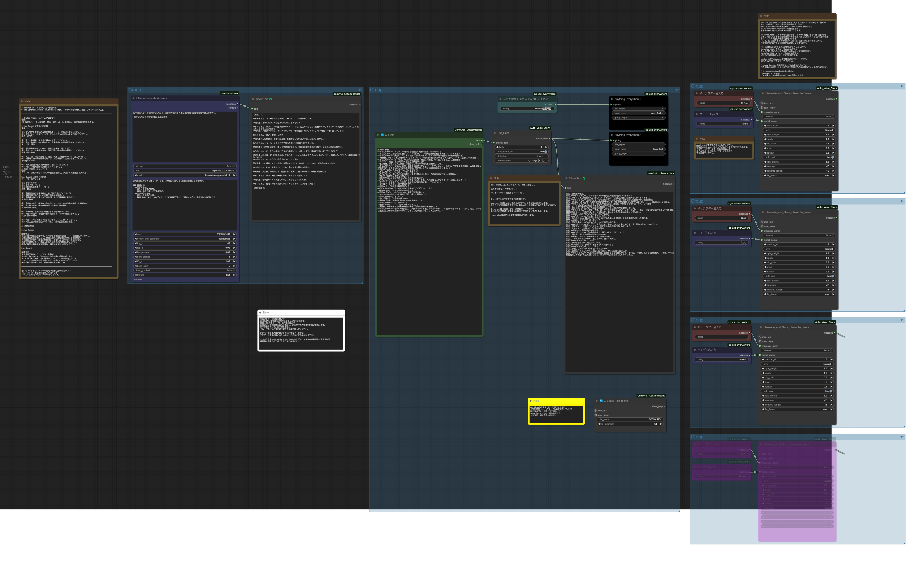The image size is (924, 566).
Task: Click the left arrow of the top_k field
Action: [136, 243]
